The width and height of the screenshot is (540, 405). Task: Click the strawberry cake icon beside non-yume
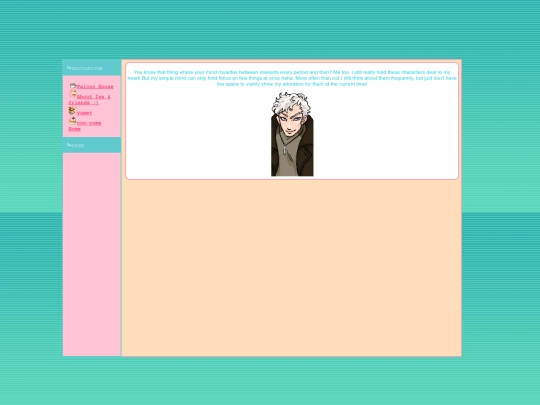[73, 121]
